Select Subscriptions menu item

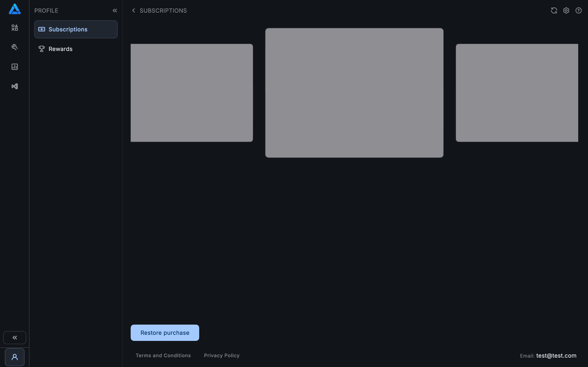pos(76,29)
